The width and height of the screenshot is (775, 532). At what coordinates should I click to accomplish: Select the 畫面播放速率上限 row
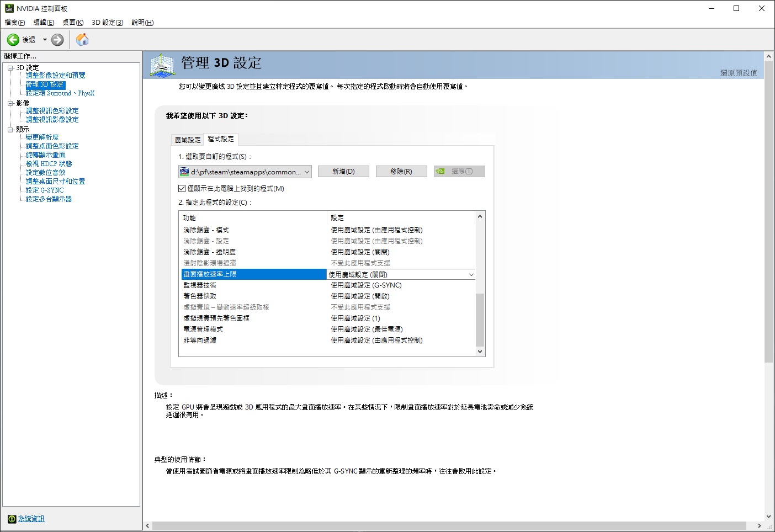point(327,274)
